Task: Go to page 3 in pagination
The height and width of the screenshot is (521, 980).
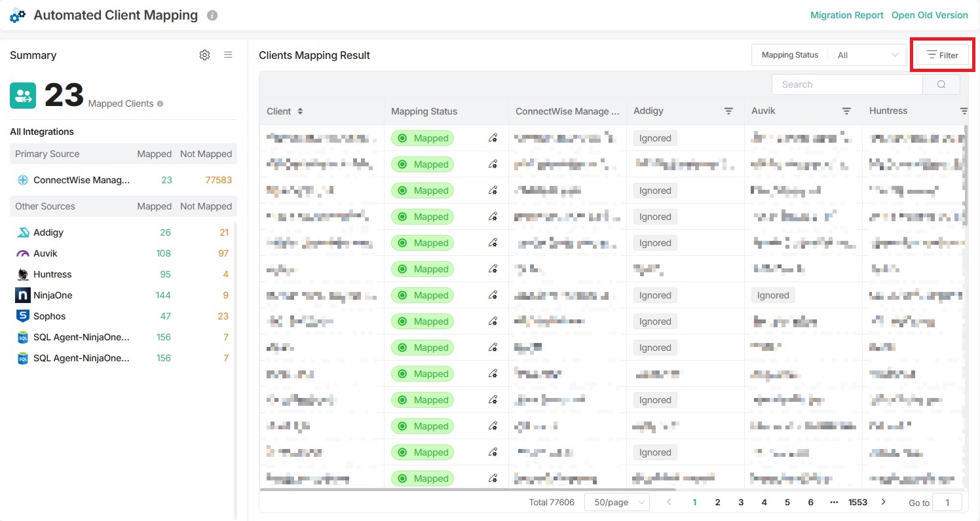Action: tap(741, 503)
